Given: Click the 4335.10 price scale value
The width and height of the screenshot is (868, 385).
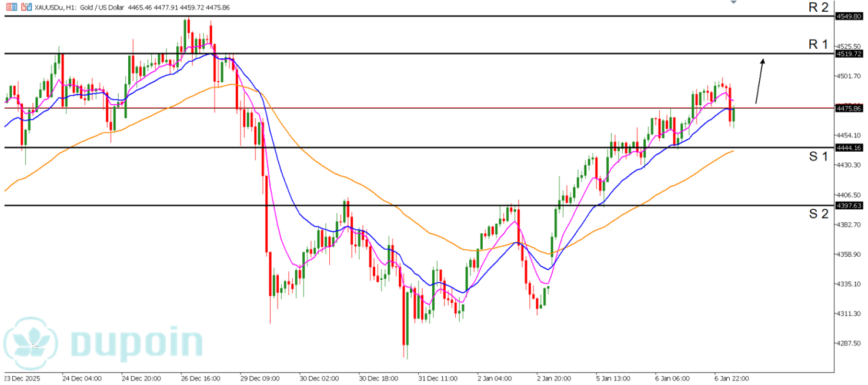Looking at the screenshot, I should pos(849,284).
